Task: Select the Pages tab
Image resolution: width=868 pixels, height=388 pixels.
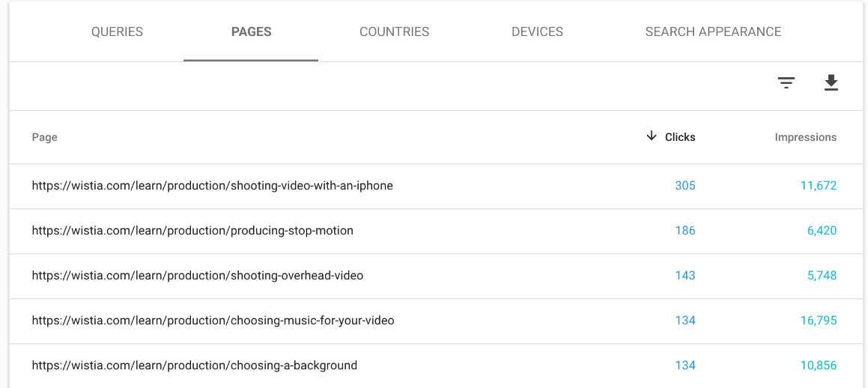Action: point(251,32)
